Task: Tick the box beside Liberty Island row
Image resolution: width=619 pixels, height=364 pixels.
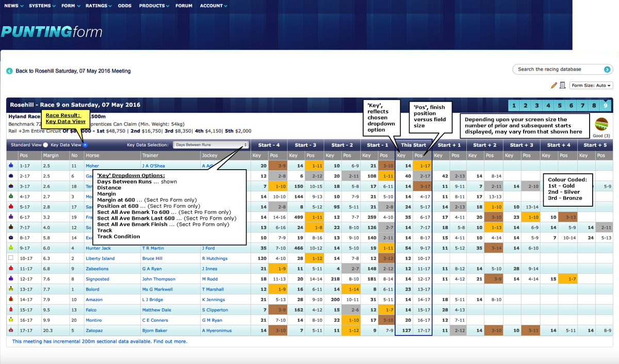Action: tap(11, 258)
